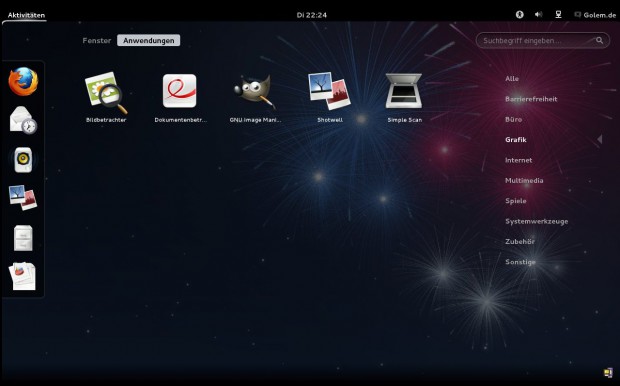Select the Barrierefreiheit category

pos(531,99)
